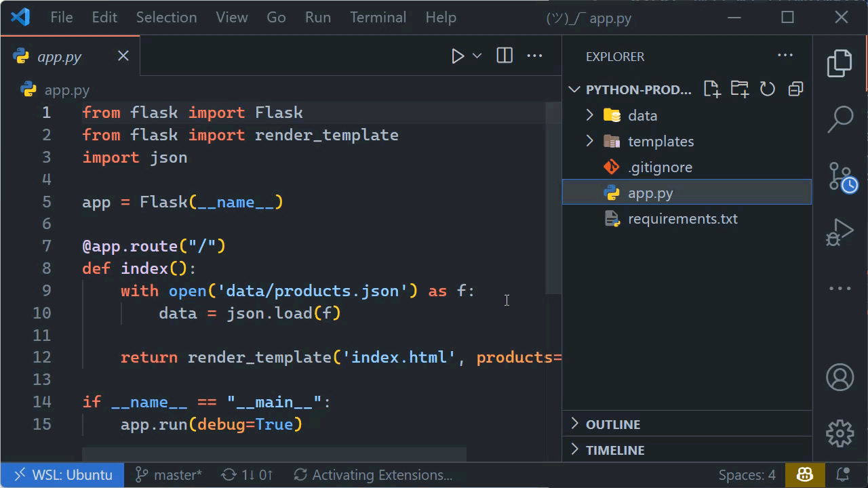Split the editor into two panes

[504, 56]
